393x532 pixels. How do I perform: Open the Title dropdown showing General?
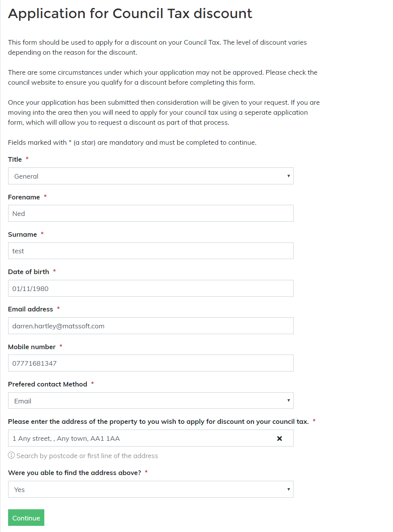[x=151, y=176]
